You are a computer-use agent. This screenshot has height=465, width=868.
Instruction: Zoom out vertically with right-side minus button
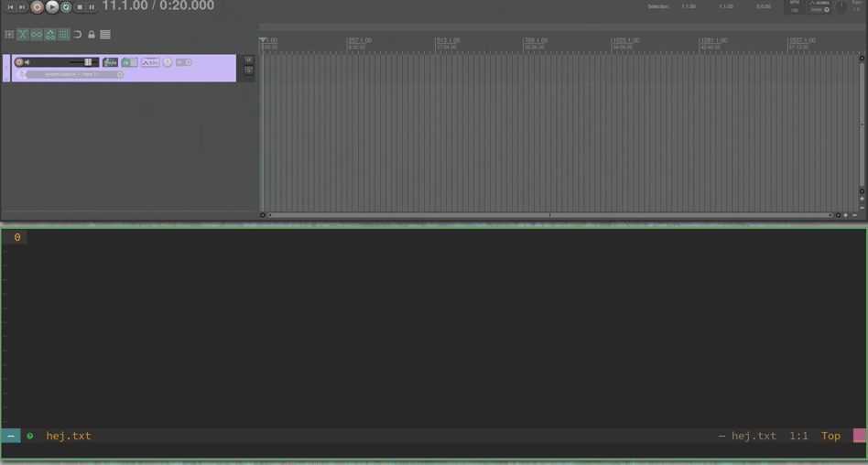click(x=862, y=208)
